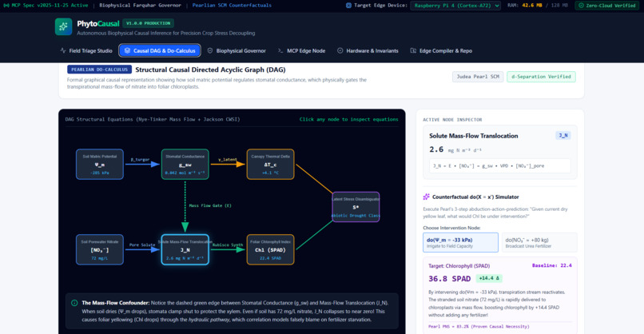This screenshot has width=644, height=334.
Task: Inspect the Stomatal Conductance g_sw node
Action: 185,165
